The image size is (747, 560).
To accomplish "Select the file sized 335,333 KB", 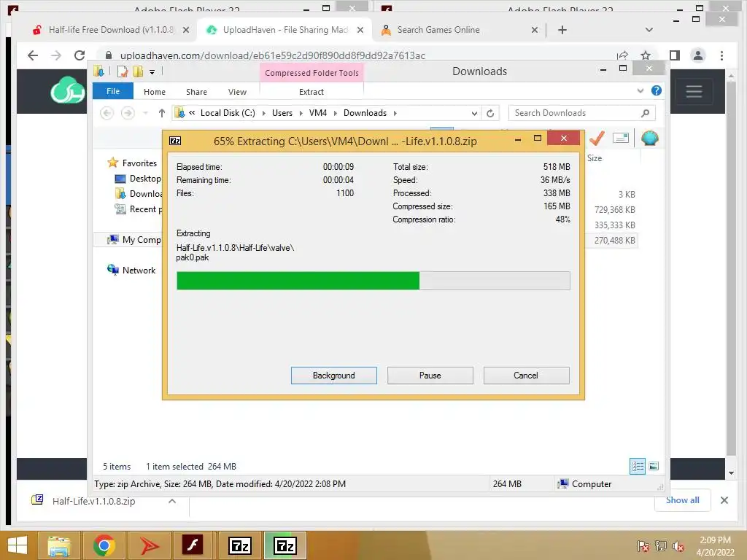I will [614, 225].
